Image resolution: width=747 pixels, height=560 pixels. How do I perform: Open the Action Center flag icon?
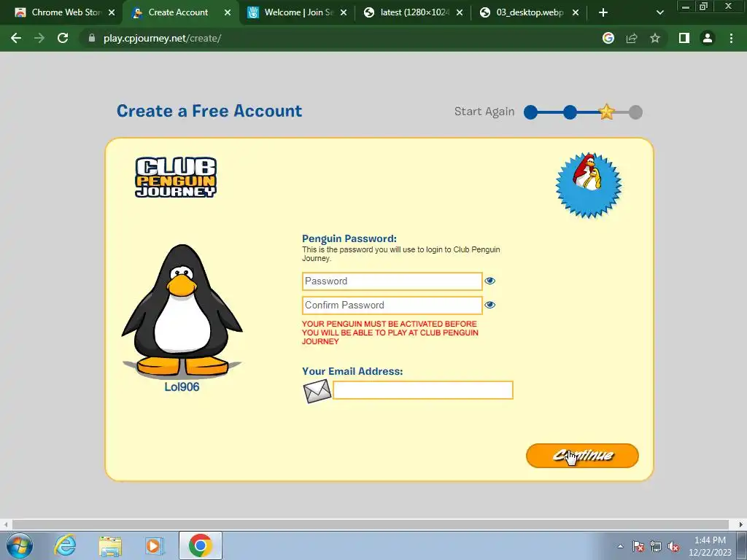[x=638, y=546]
